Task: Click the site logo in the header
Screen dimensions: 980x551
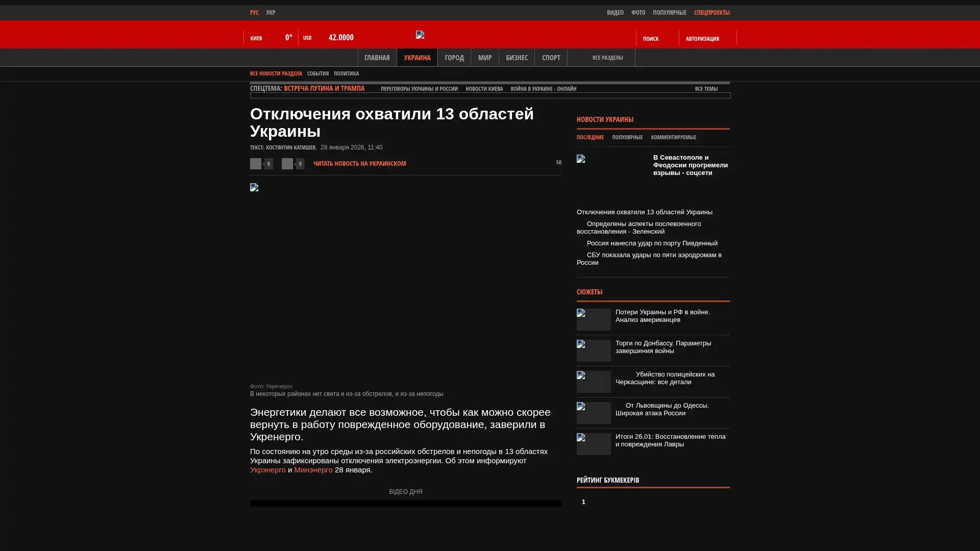Action: [420, 35]
